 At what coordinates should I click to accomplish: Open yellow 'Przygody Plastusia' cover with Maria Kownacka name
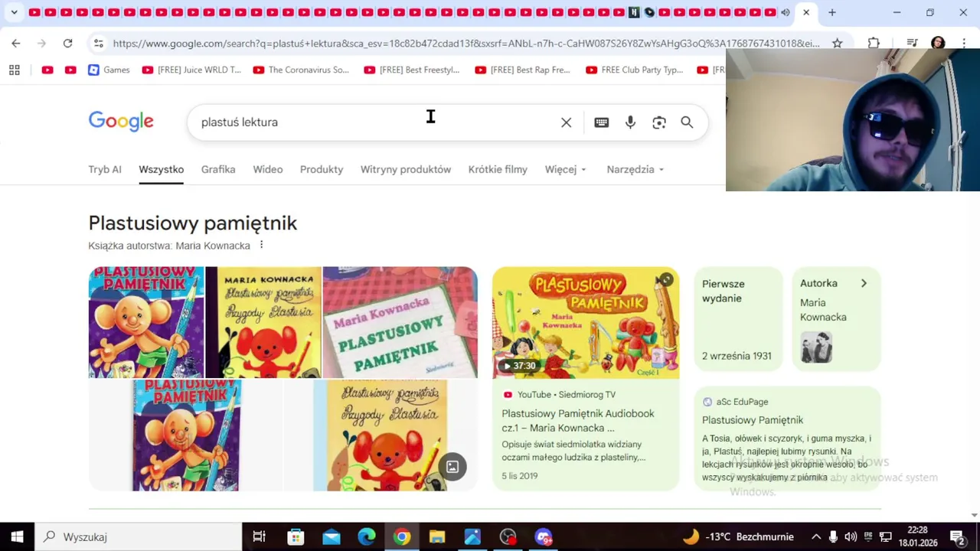pos(263,322)
